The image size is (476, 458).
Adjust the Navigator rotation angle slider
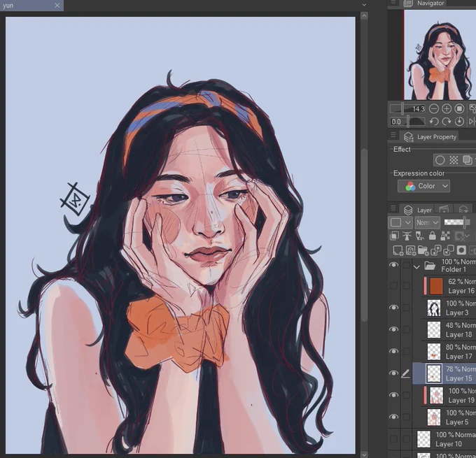[407, 122]
